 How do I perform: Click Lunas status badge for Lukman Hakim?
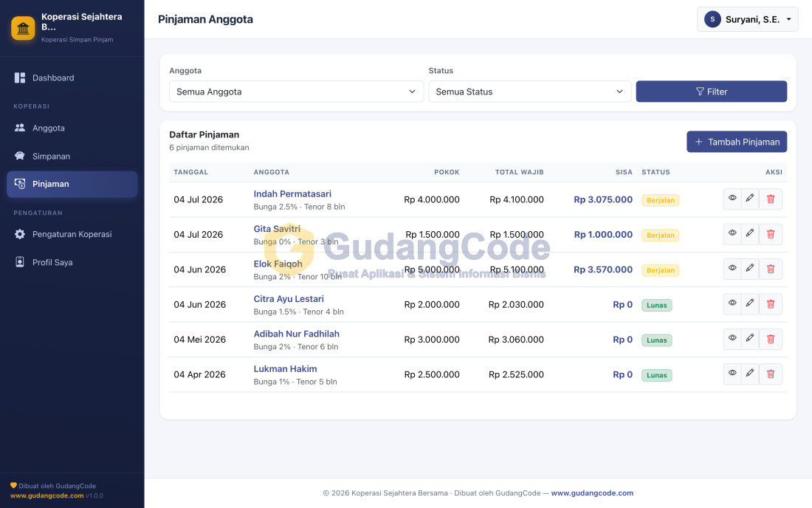657,375
